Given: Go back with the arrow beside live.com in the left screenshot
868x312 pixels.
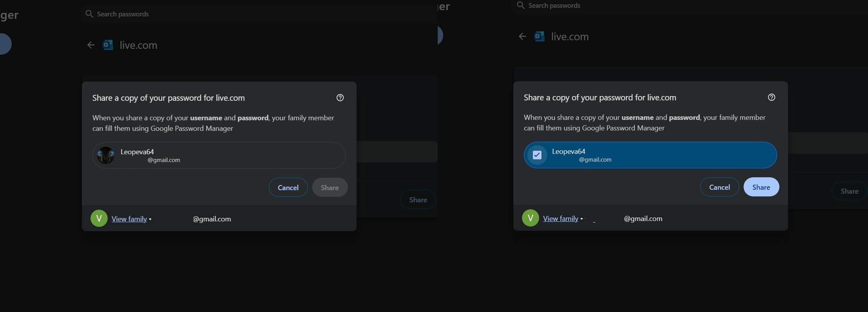Looking at the screenshot, I should pyautogui.click(x=91, y=45).
